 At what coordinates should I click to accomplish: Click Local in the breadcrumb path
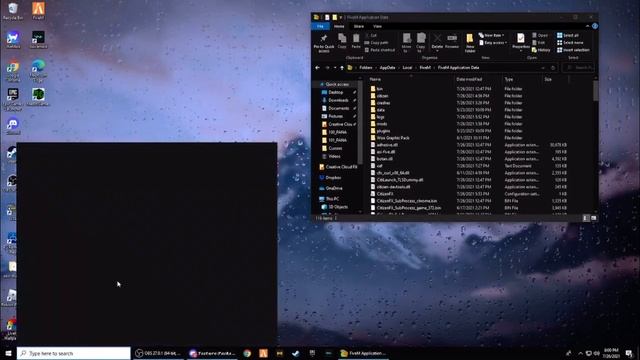[x=407, y=68]
